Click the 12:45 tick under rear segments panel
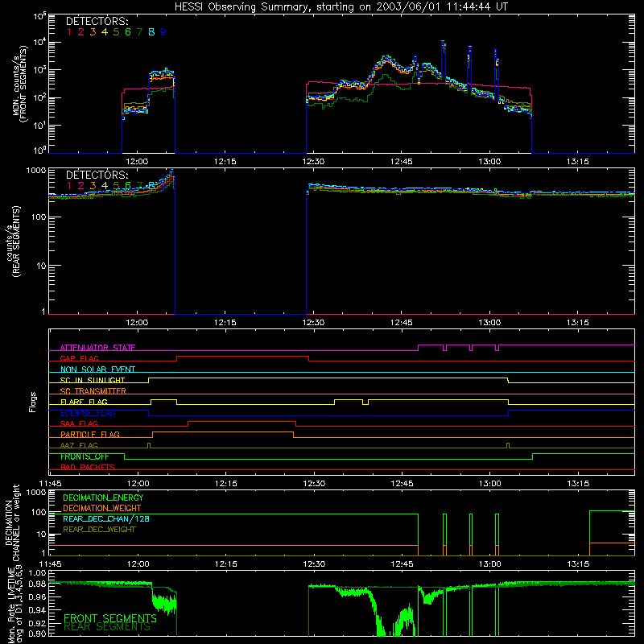Screen dimensions: 644x644 pyautogui.click(x=401, y=323)
